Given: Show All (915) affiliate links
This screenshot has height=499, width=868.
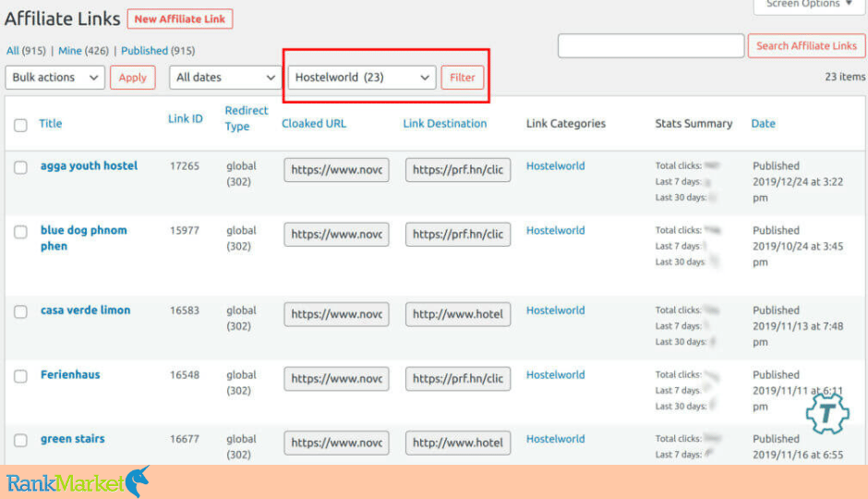Looking at the screenshot, I should (x=26, y=51).
